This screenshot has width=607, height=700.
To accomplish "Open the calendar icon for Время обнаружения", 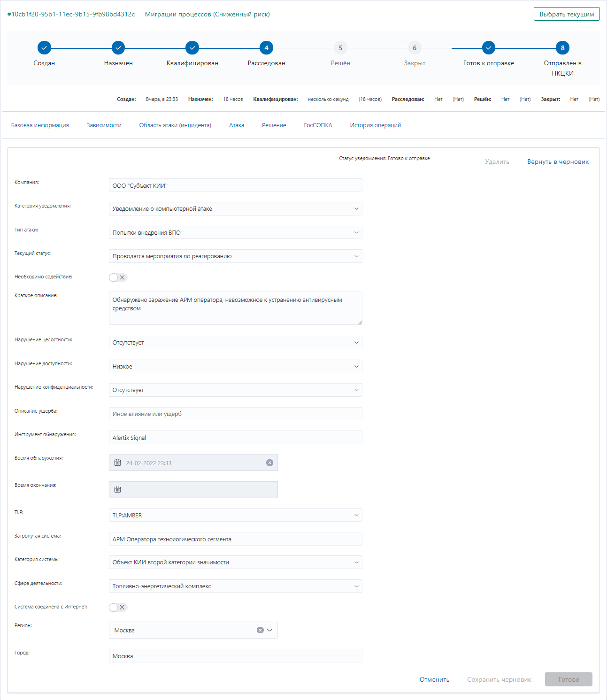I will pos(118,462).
